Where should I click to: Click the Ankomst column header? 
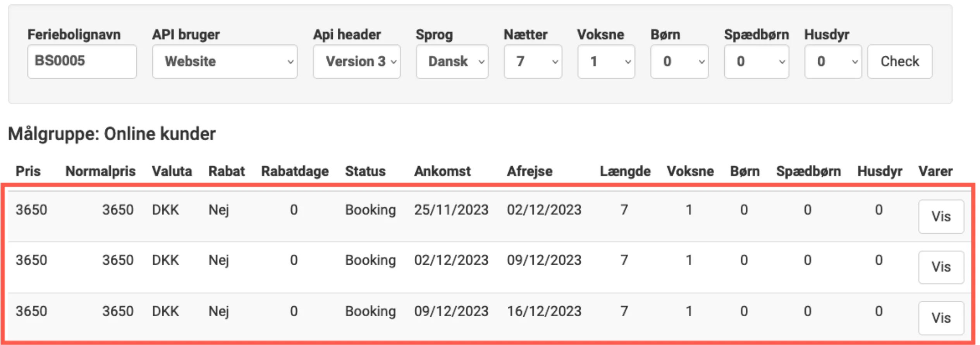[x=443, y=171]
